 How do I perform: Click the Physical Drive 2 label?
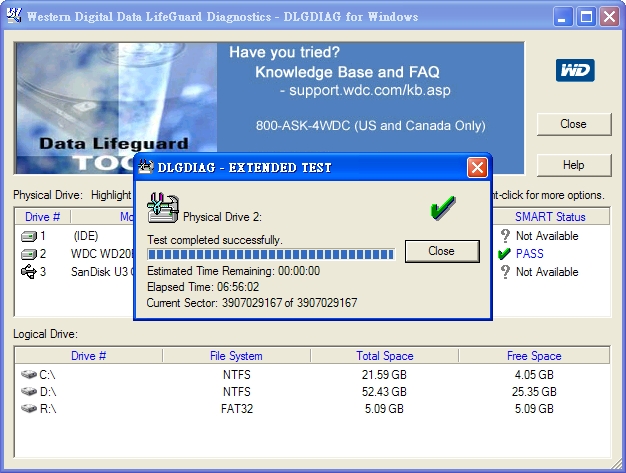click(x=222, y=217)
